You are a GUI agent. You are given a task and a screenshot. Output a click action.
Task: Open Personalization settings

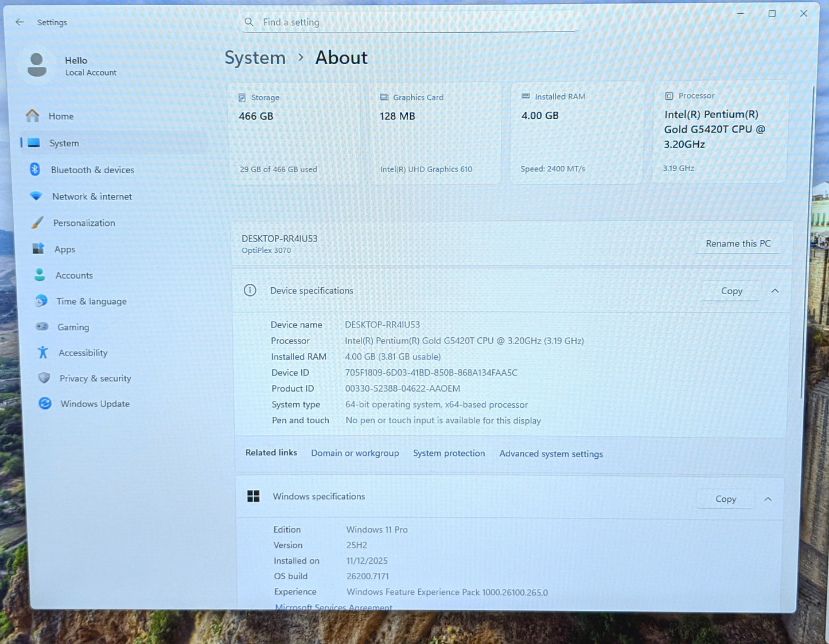pyautogui.click(x=84, y=223)
